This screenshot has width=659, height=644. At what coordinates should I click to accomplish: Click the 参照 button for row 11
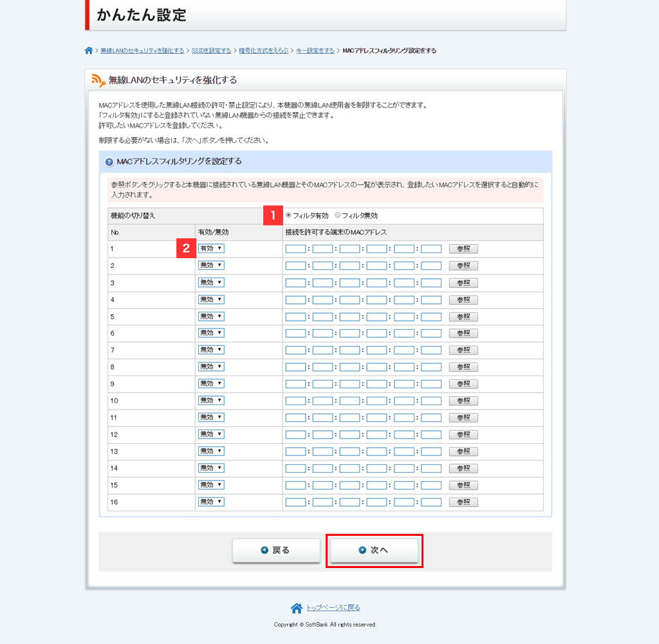[463, 418]
